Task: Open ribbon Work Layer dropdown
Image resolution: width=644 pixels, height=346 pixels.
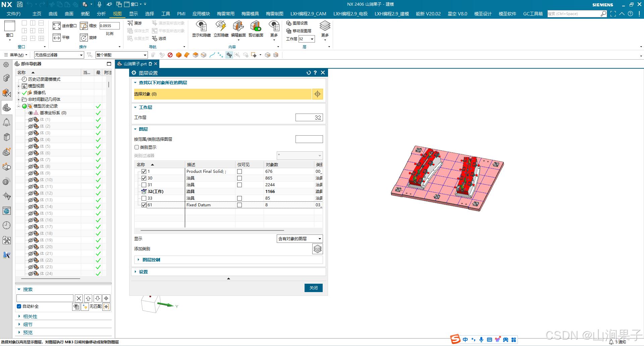Action: [312, 39]
